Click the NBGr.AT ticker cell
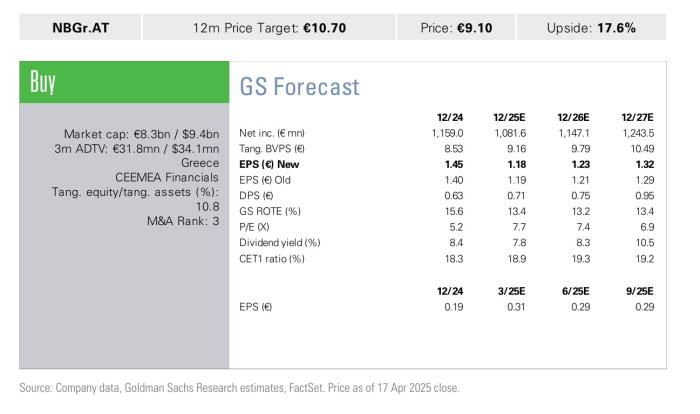The height and width of the screenshot is (414, 700). [x=80, y=27]
